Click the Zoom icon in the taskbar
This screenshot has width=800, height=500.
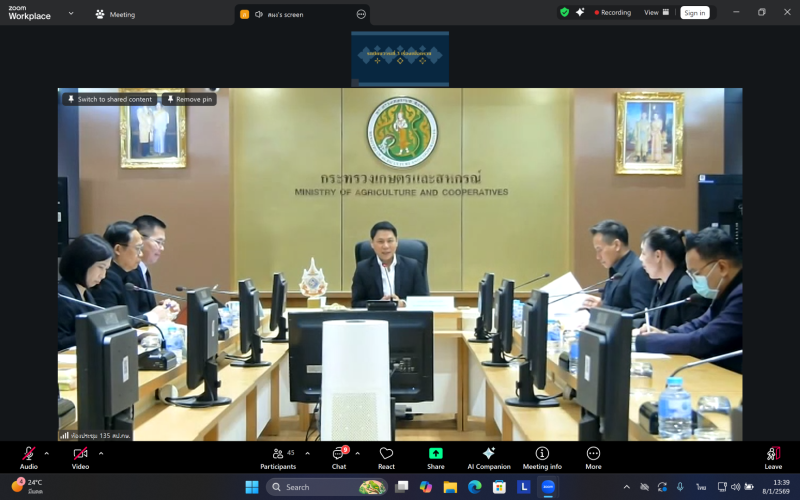pyautogui.click(x=548, y=487)
